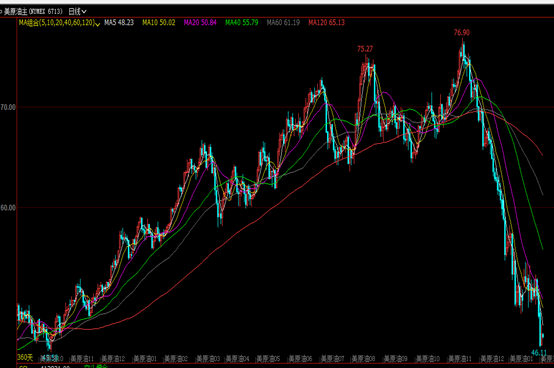The width and height of the screenshot is (554, 368).
Task: Click the 60.00 price axis label
Action: click(x=8, y=208)
